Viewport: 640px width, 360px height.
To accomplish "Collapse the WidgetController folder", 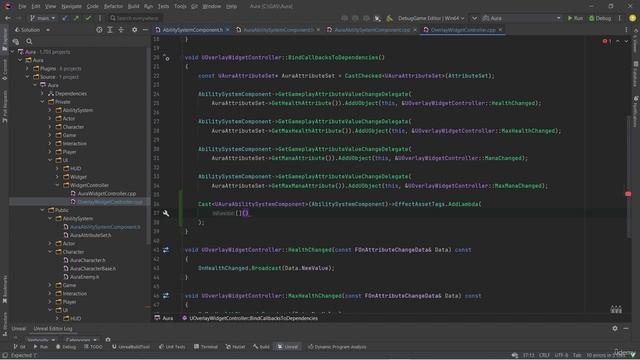I will pos(58,185).
